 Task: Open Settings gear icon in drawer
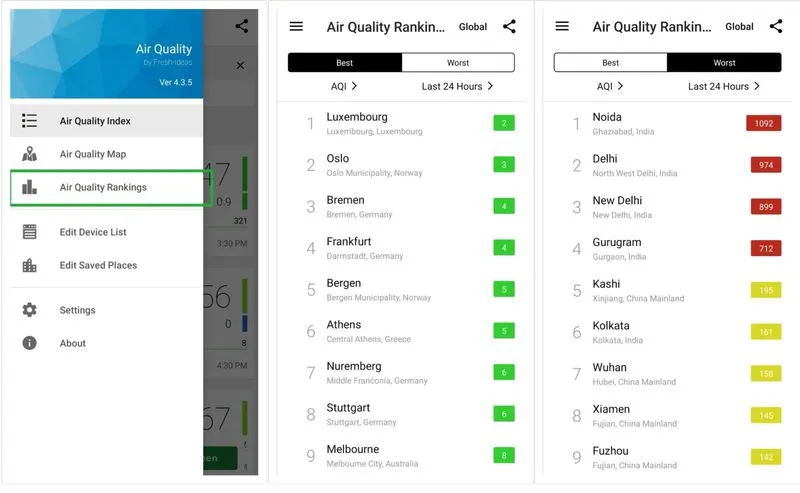click(29, 310)
